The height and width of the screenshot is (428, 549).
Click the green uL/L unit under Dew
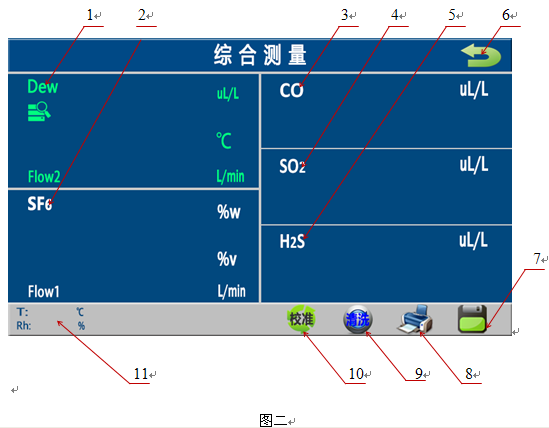(228, 94)
